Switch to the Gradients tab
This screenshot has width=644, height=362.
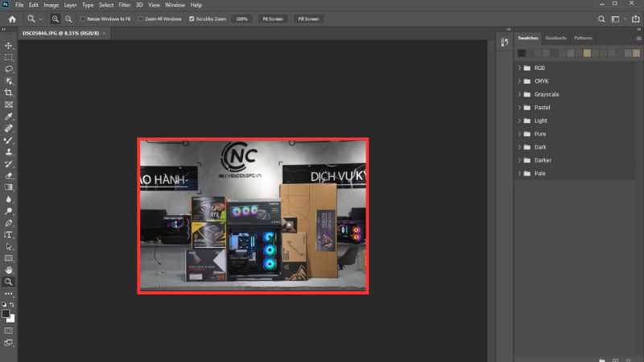click(555, 38)
